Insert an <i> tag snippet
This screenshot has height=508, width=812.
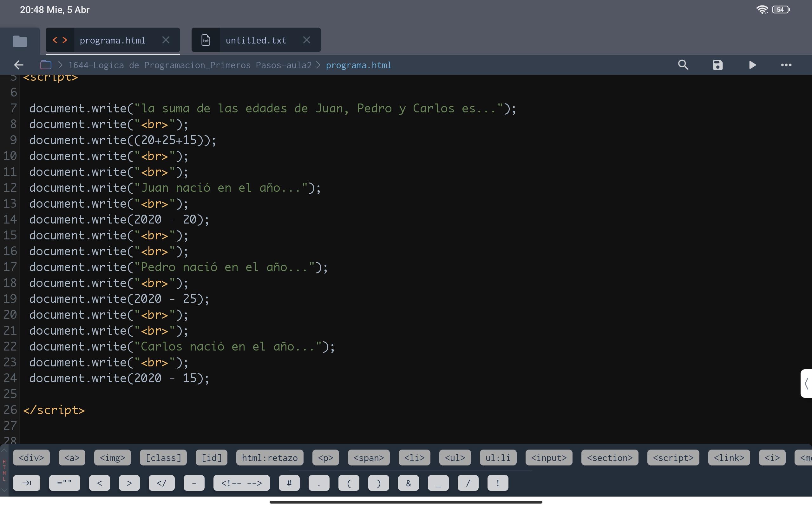click(772, 458)
